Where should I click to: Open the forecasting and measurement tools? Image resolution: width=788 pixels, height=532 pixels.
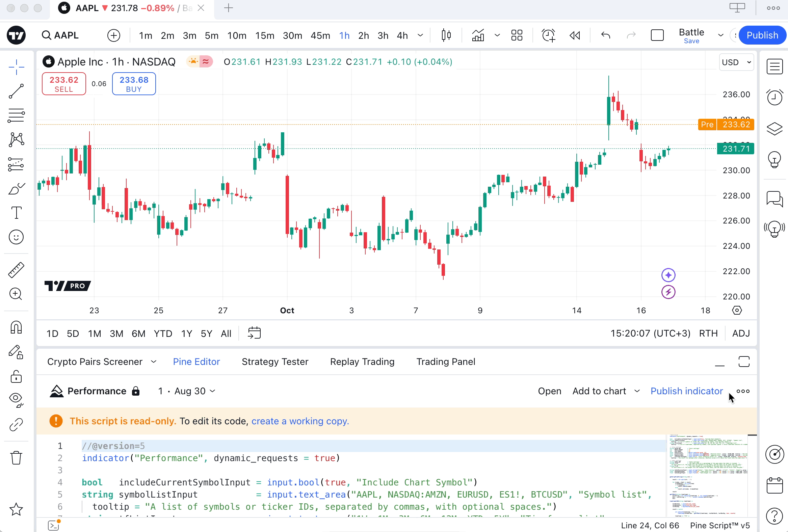(x=16, y=164)
